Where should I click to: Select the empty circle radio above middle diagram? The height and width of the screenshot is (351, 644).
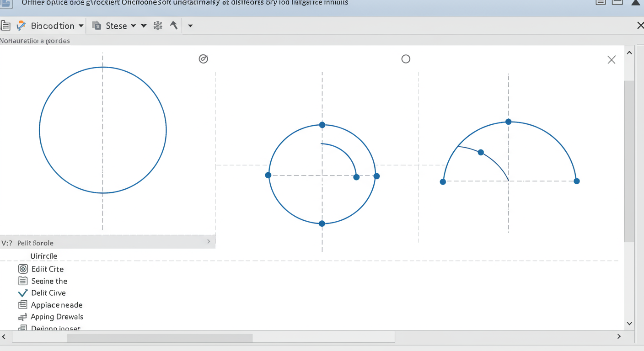point(406,59)
